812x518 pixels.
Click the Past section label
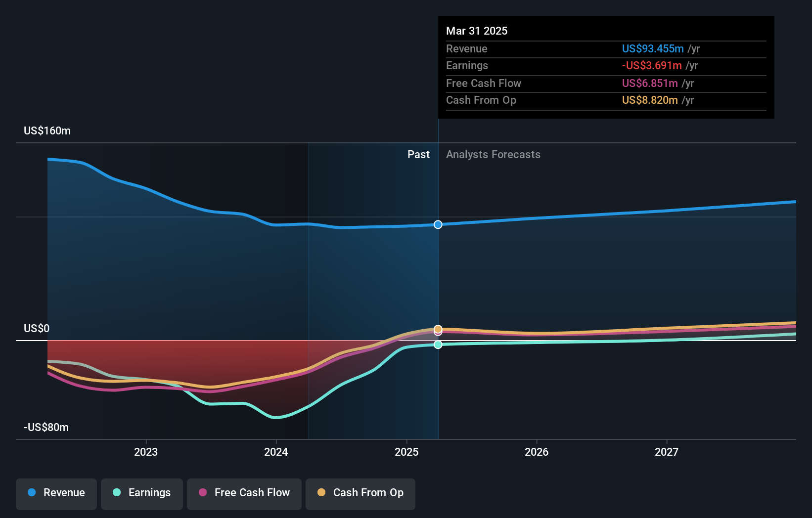pyautogui.click(x=418, y=155)
